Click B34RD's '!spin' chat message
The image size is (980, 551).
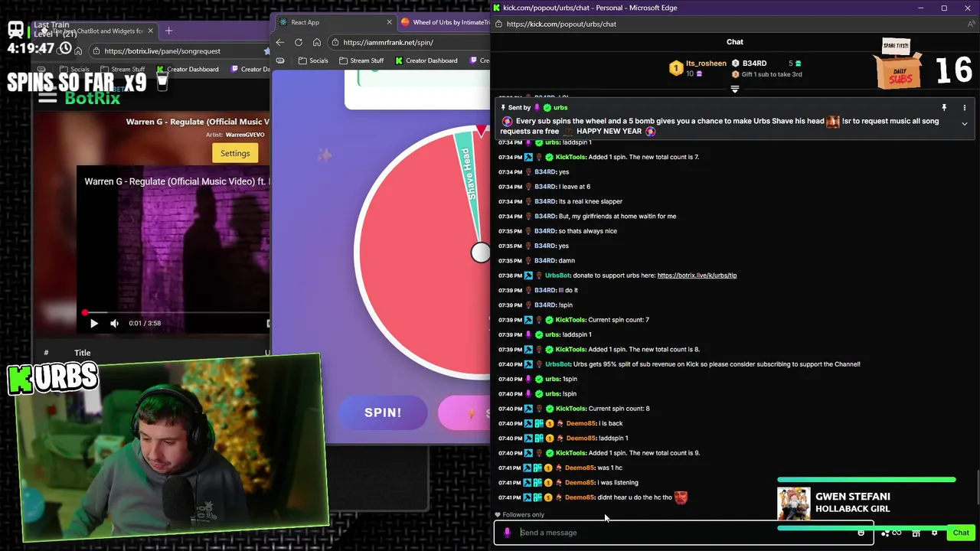[566, 305]
